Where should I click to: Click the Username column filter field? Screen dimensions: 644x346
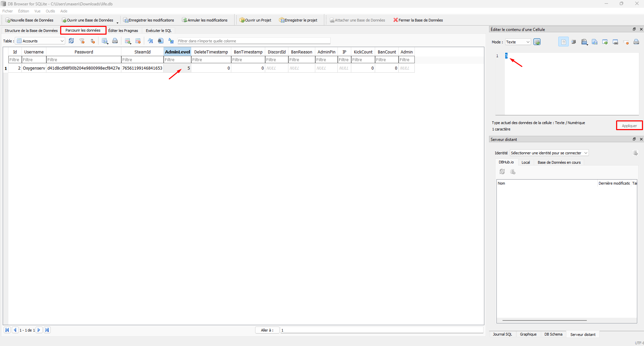[34, 60]
